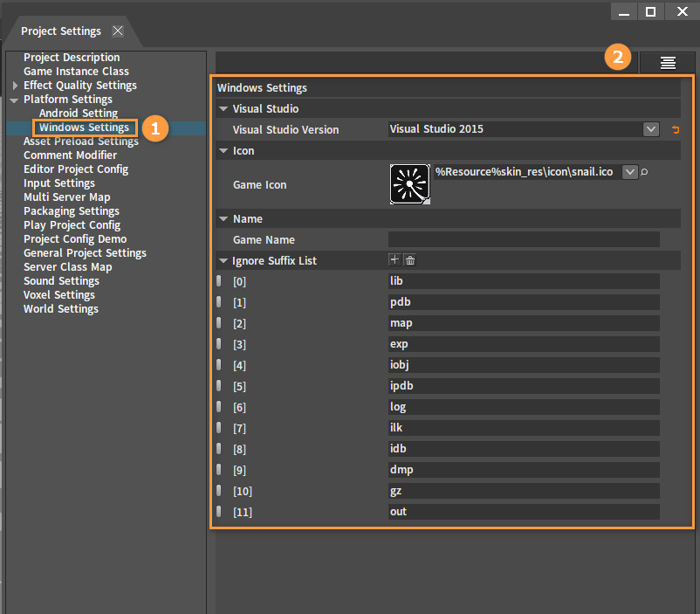Click the add item plus icon
The width and height of the screenshot is (700, 614).
(395, 259)
